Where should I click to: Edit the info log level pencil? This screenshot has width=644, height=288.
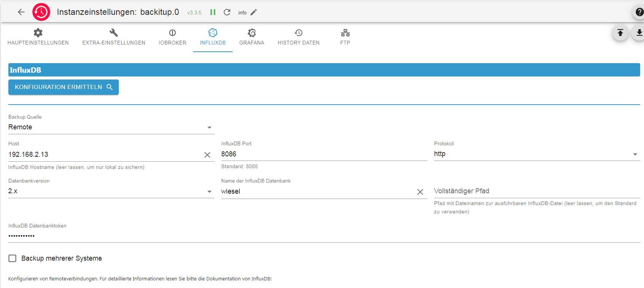tap(254, 12)
